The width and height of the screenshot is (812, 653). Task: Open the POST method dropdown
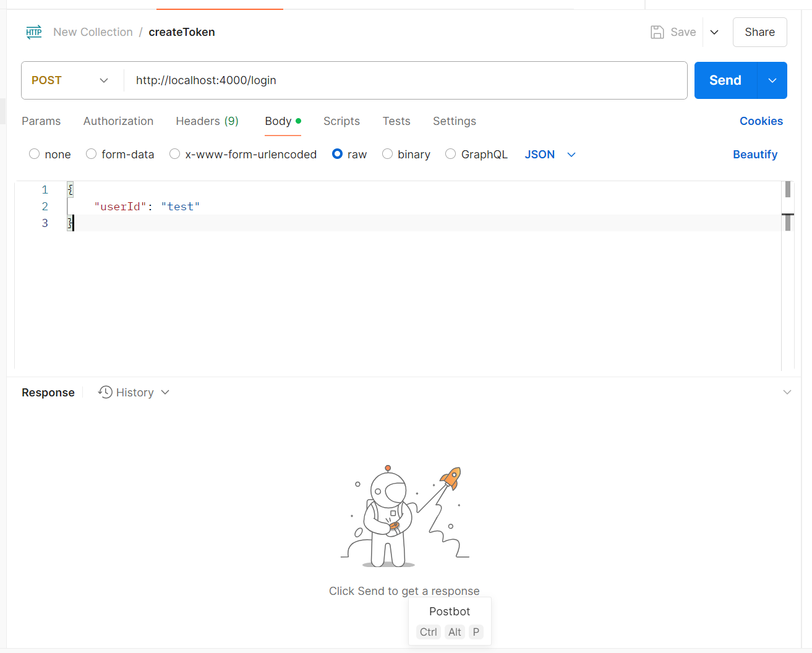tap(70, 80)
